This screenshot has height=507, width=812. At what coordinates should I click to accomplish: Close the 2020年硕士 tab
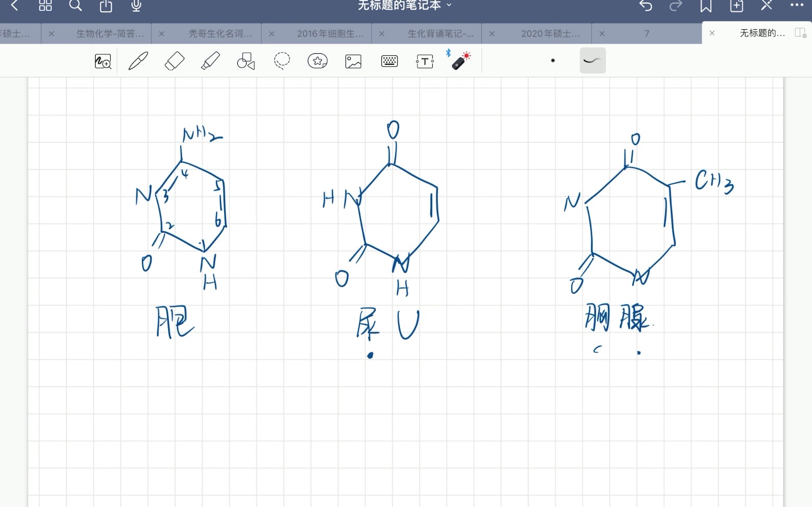click(x=492, y=33)
